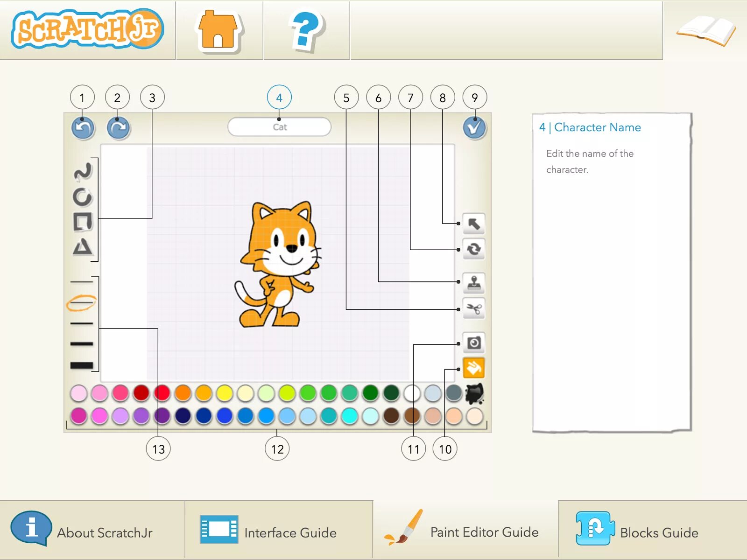Image resolution: width=747 pixels, height=560 pixels.
Task: Edit the character name field showing Cat
Action: point(279,127)
